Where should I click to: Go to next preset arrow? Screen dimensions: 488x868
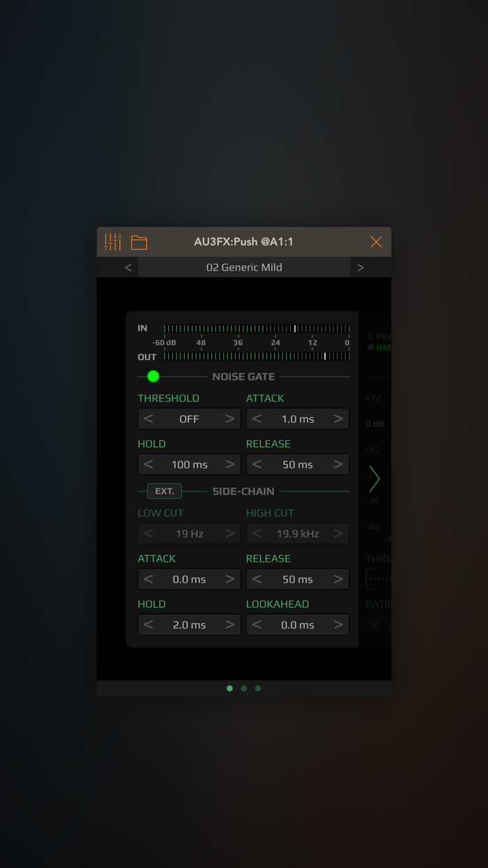(360, 267)
